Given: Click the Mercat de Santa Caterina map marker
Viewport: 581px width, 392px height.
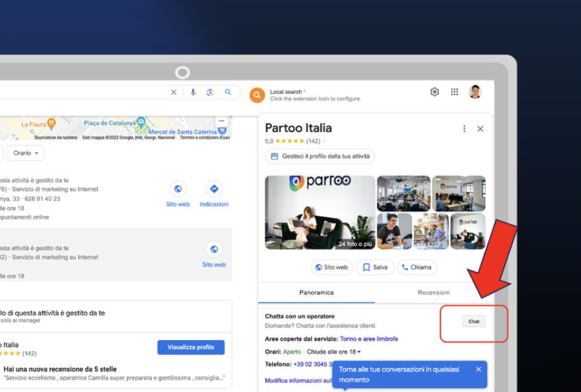Looking at the screenshot, I should click(x=221, y=130).
